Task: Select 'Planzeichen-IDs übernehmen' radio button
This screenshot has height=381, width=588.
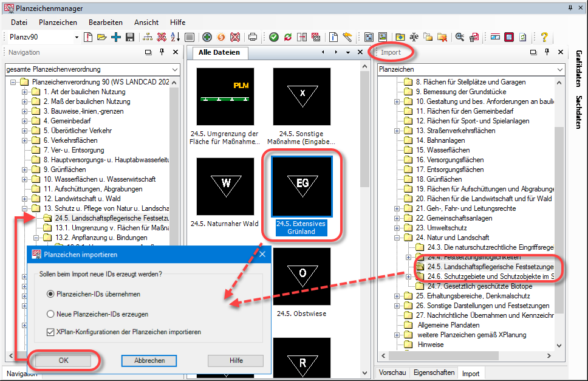Action: tap(51, 294)
